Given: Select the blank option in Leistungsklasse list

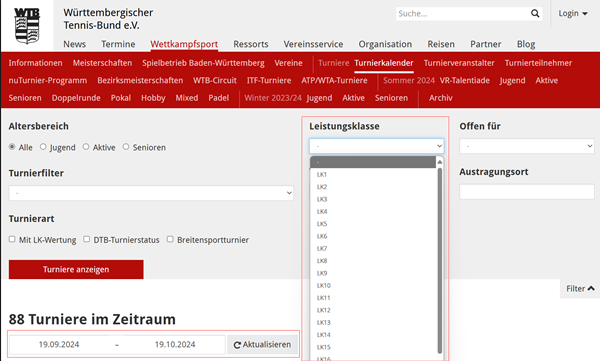Looking at the screenshot, I should [373, 162].
